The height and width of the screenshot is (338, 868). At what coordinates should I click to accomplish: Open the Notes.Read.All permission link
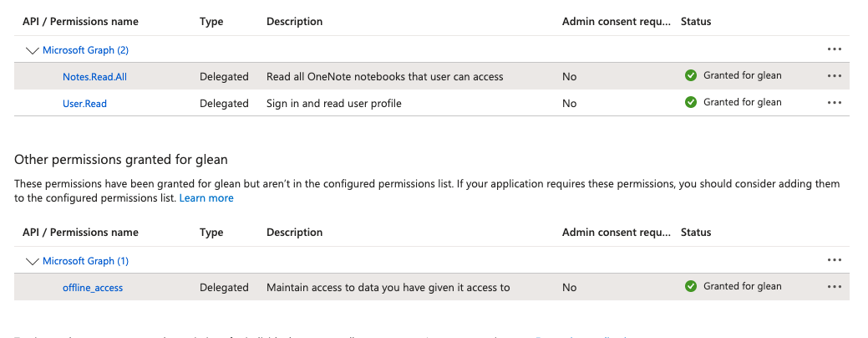(x=94, y=77)
